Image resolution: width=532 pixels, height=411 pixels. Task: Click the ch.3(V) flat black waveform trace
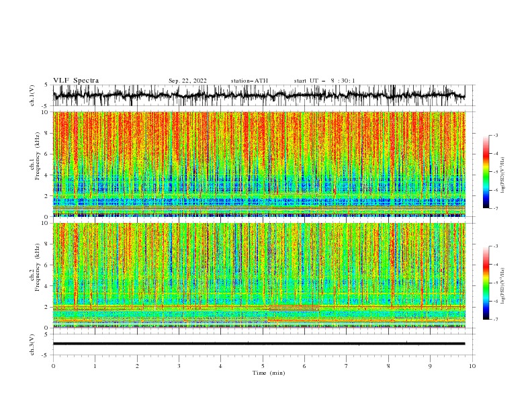point(259,344)
